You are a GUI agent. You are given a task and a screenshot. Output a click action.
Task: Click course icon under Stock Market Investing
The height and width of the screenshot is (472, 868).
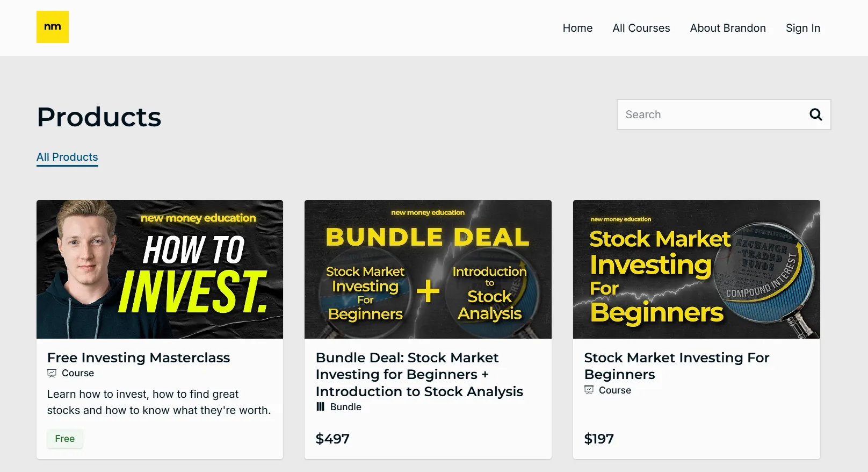click(x=589, y=390)
